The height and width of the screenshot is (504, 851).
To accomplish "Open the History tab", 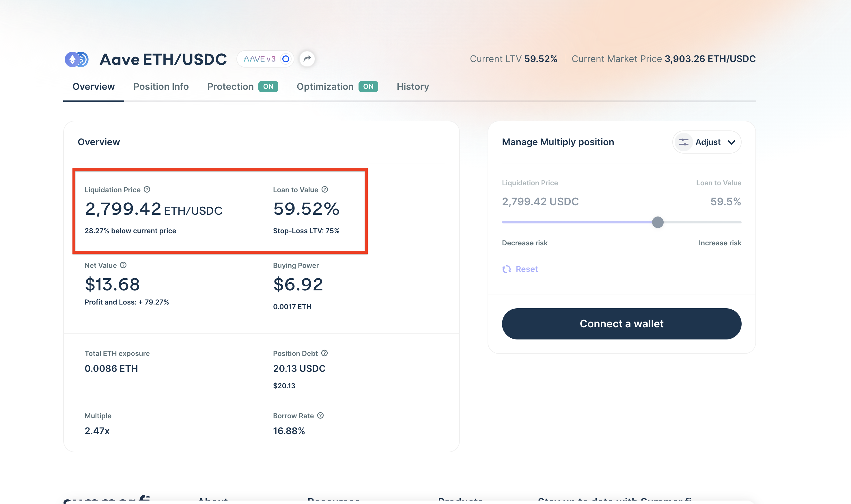I will coord(413,87).
